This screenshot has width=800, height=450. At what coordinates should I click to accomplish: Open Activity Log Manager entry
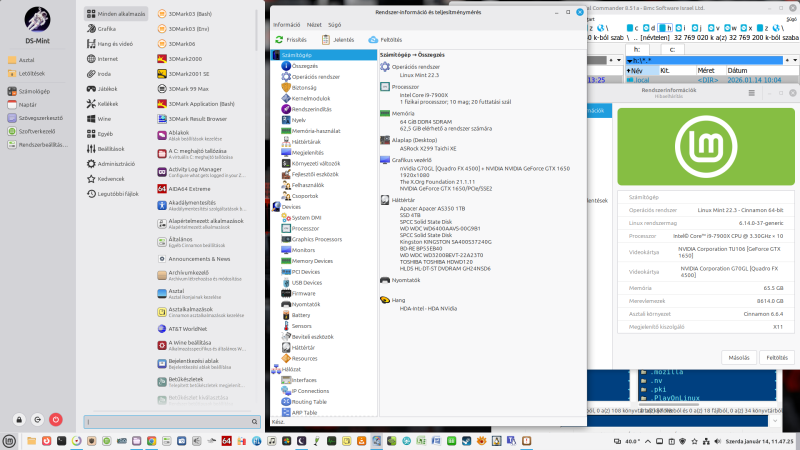click(x=202, y=172)
